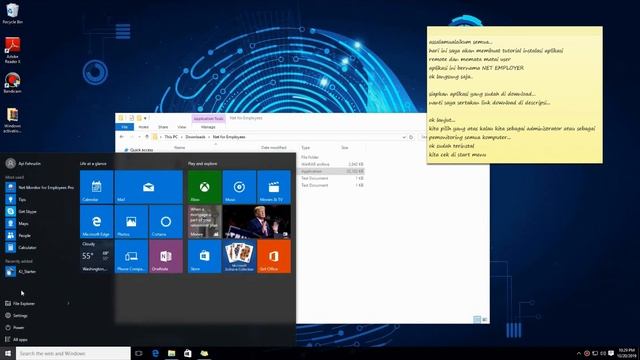Open the Action Center notifications icon
Screen dimensions: 640x360
(611, 353)
